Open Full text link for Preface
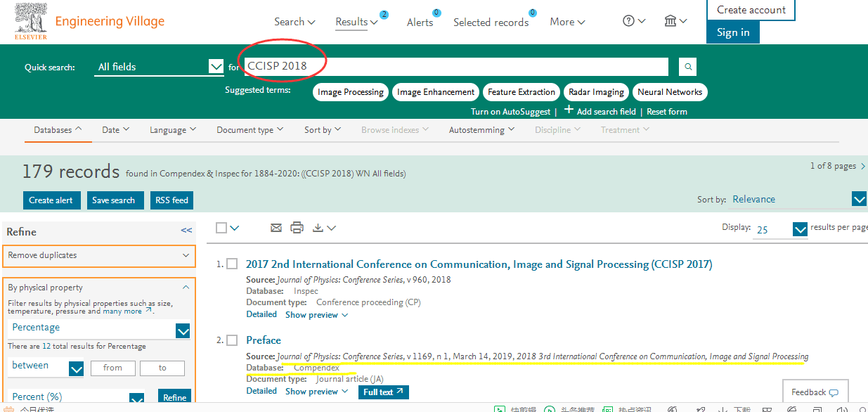Viewport: 868px width, 412px height. coord(383,392)
